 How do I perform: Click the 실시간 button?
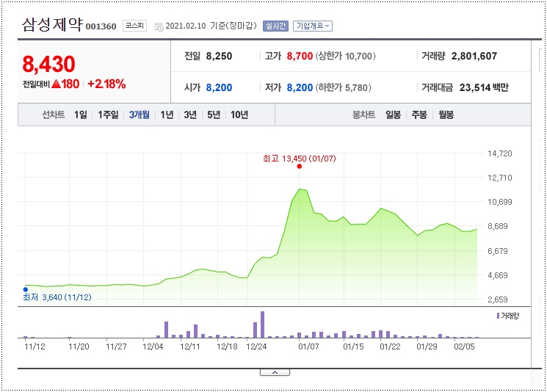point(275,26)
